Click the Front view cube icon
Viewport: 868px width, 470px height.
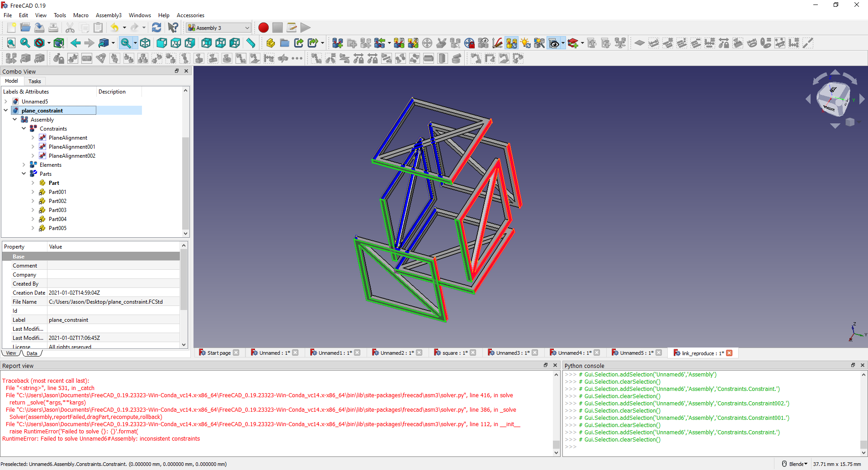(161, 43)
